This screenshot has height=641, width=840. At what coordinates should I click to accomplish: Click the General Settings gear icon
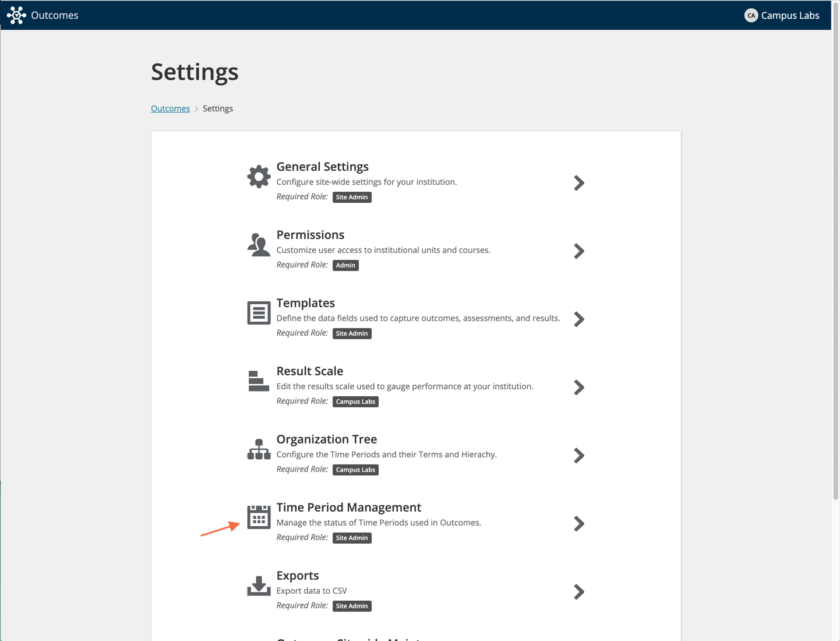(x=259, y=177)
